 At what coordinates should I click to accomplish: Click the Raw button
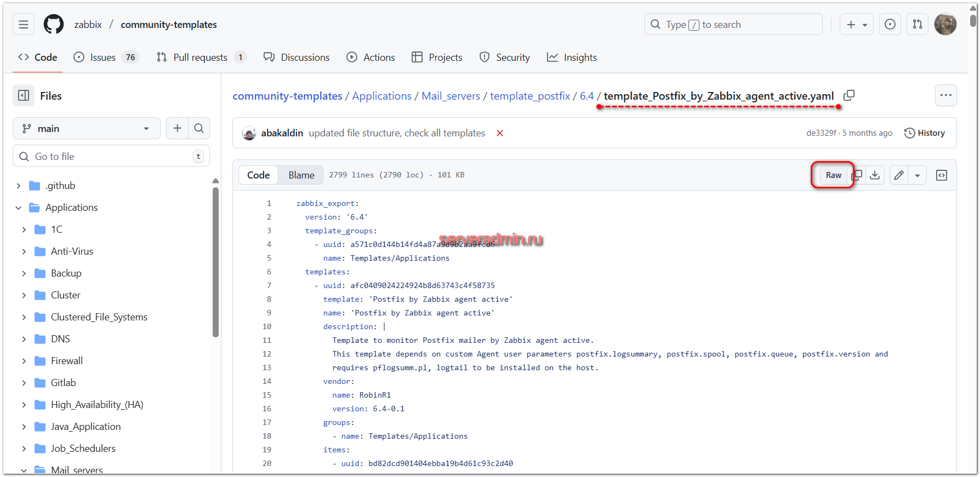click(834, 175)
